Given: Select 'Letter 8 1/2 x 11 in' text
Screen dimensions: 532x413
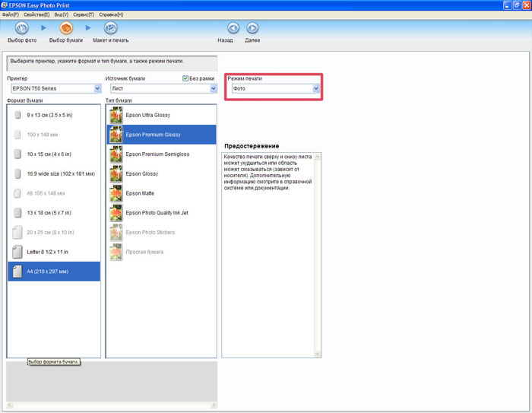Looking at the screenshot, I should [x=47, y=252].
